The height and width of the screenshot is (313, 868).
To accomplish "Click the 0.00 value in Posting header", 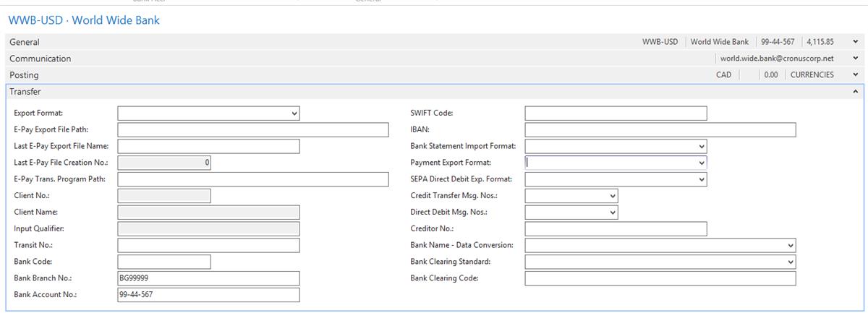I will tap(770, 74).
